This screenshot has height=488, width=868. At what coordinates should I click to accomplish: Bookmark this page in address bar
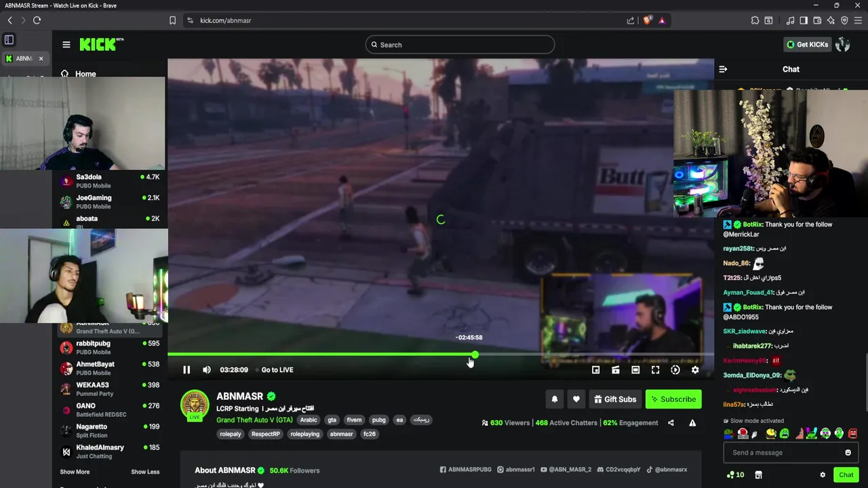172,20
